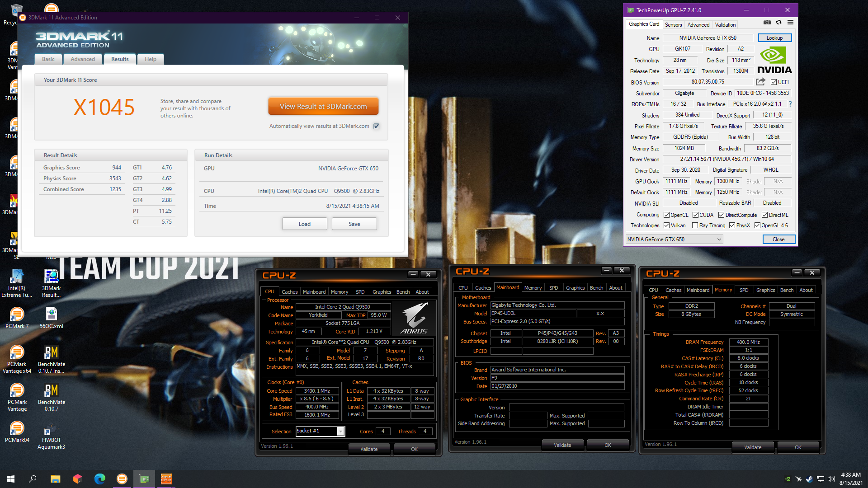Click the Lookup button in GPU-Z

pyautogui.click(x=774, y=38)
